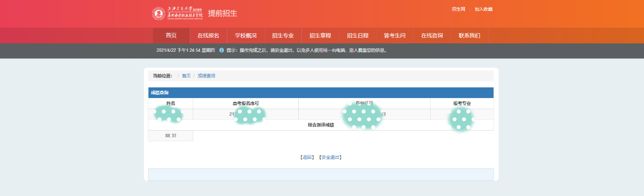
Task: View the 招生日程 menu item
Action: tap(357, 36)
